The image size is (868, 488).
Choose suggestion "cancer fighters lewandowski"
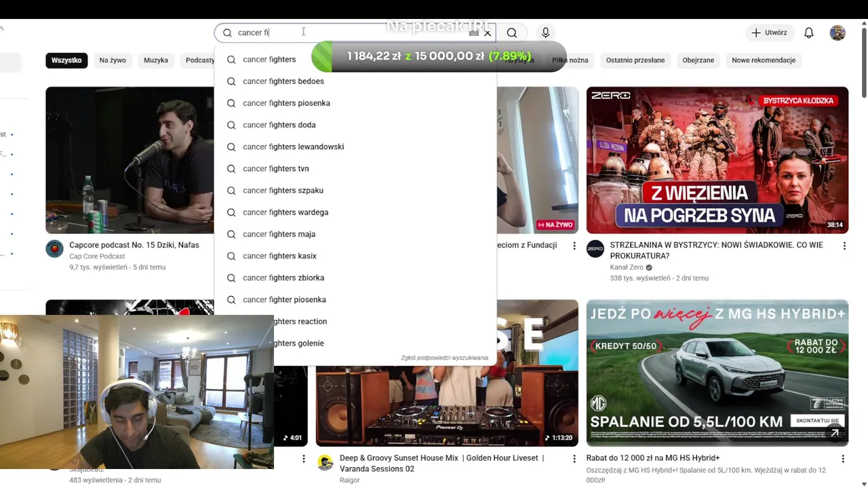point(355,146)
